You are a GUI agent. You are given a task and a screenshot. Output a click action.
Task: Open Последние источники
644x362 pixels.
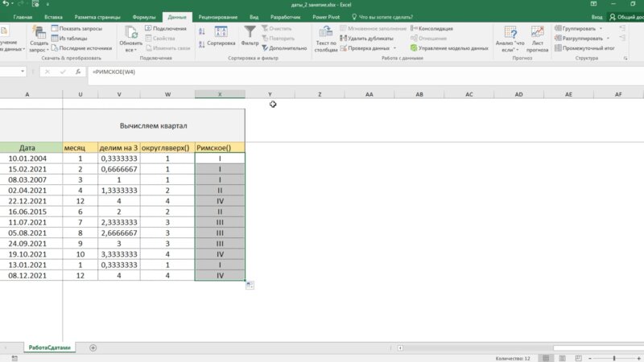pyautogui.click(x=81, y=48)
